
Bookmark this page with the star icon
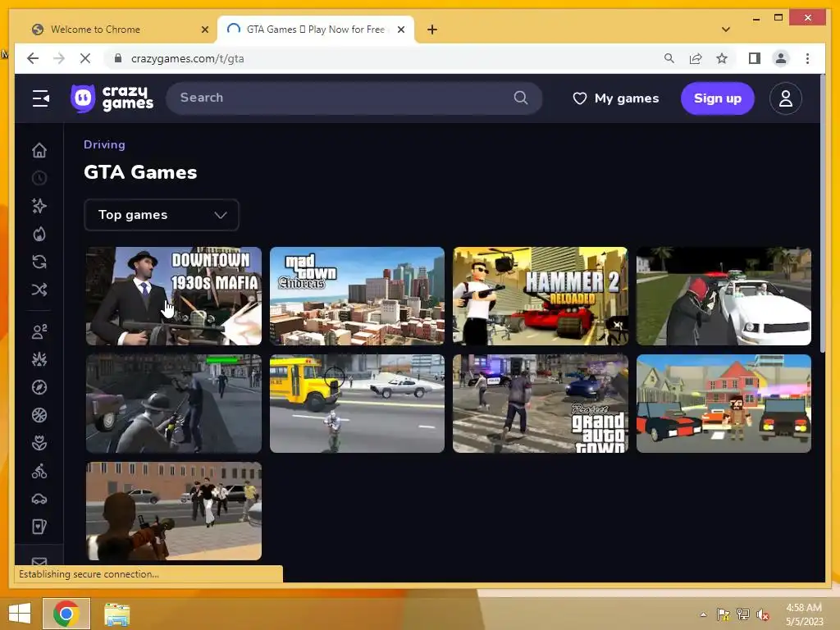coord(722,58)
